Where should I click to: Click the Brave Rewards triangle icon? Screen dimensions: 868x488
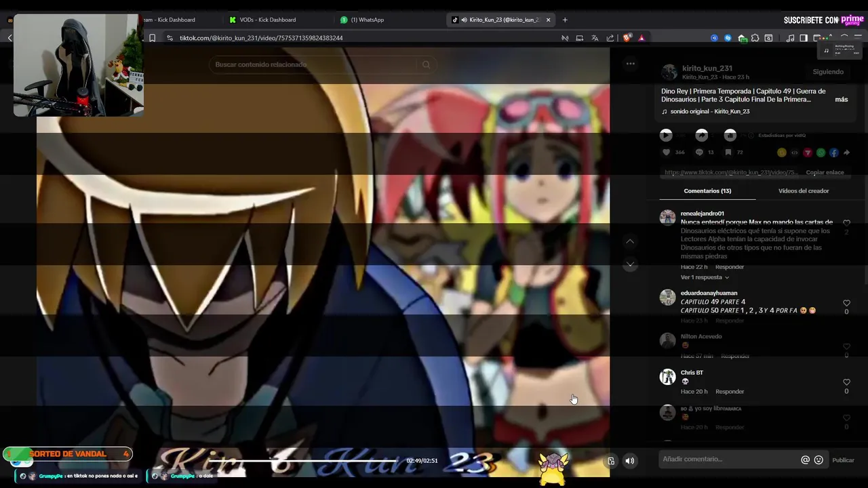(x=642, y=38)
